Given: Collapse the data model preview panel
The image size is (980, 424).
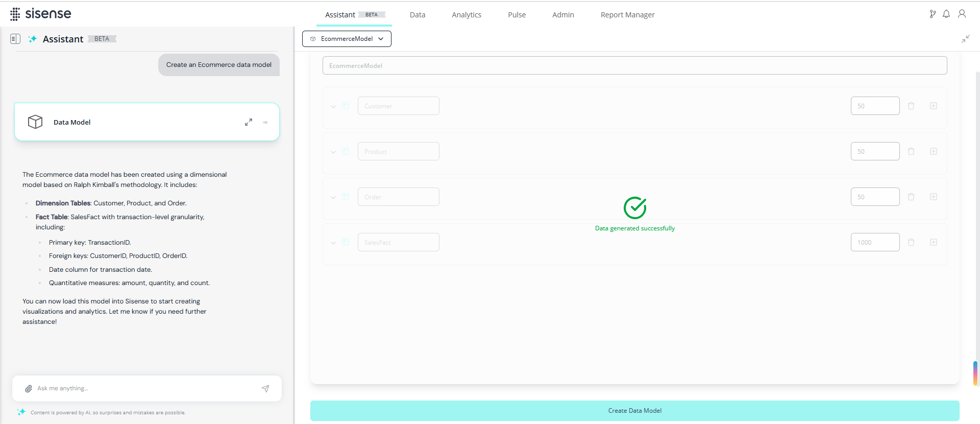Looking at the screenshot, I should coord(965,39).
